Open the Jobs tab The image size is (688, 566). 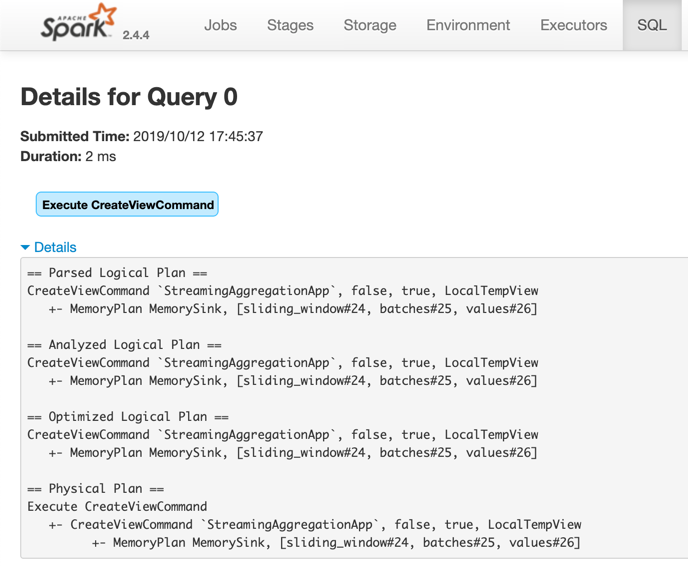pos(220,25)
